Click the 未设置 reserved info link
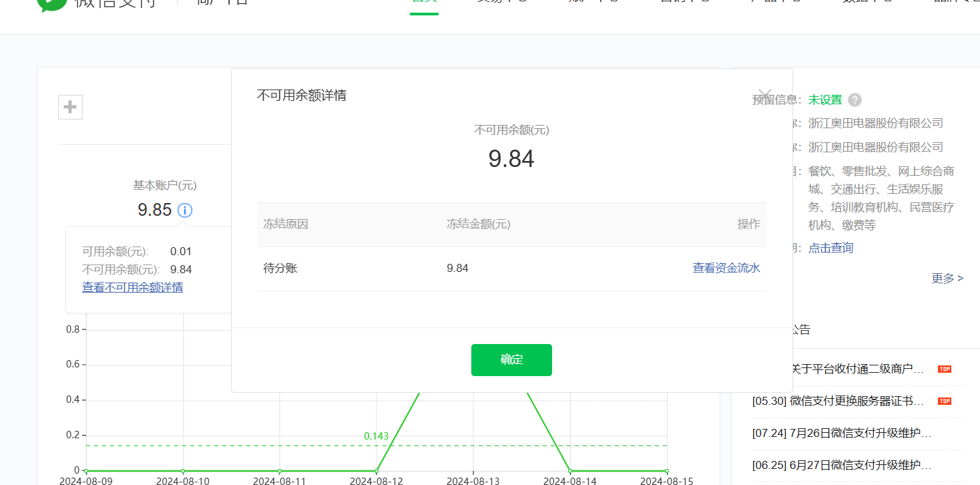This screenshot has height=485, width=980. pyautogui.click(x=825, y=100)
